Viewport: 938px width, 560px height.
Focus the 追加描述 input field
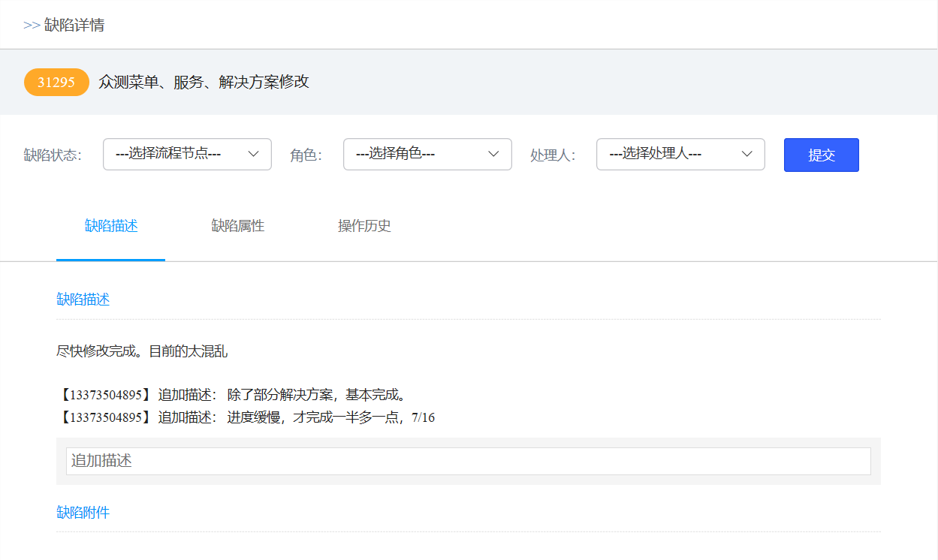click(x=468, y=461)
